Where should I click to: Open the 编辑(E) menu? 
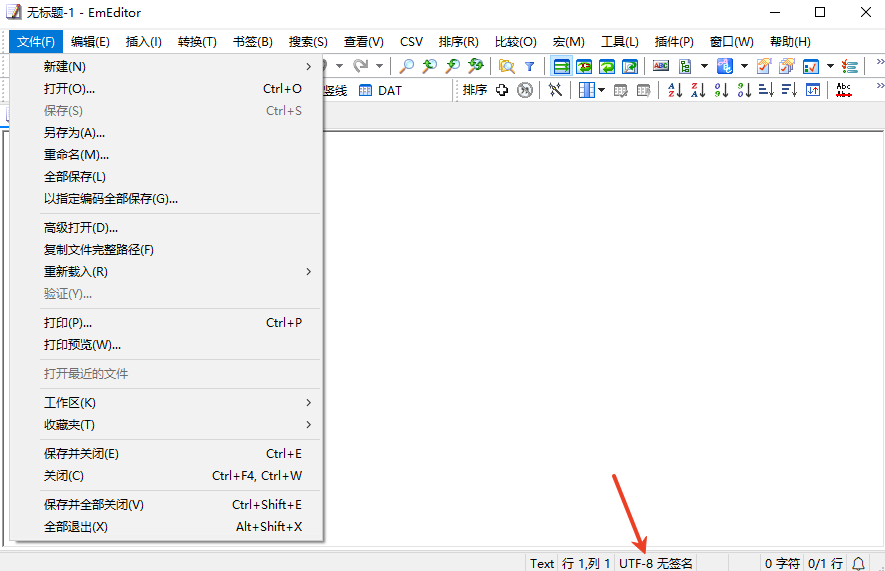pyautogui.click(x=90, y=42)
